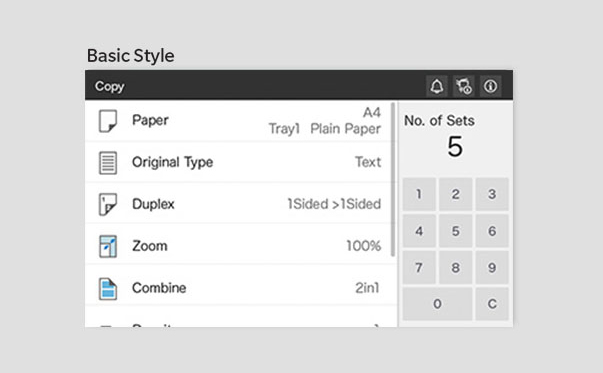Viewport: 603px width, 373px height.
Task: Click the Original Type document icon
Action: click(108, 163)
